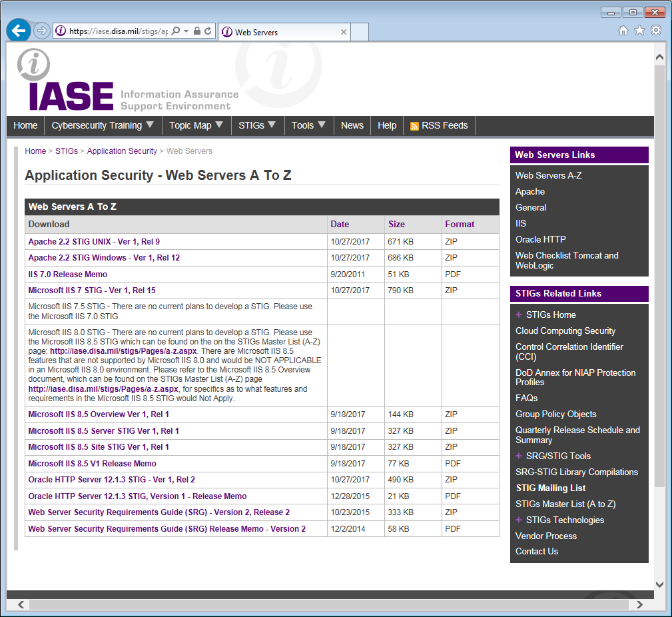The image size is (672, 617).
Task: Click inside the URL address field
Action: pyautogui.click(x=119, y=31)
